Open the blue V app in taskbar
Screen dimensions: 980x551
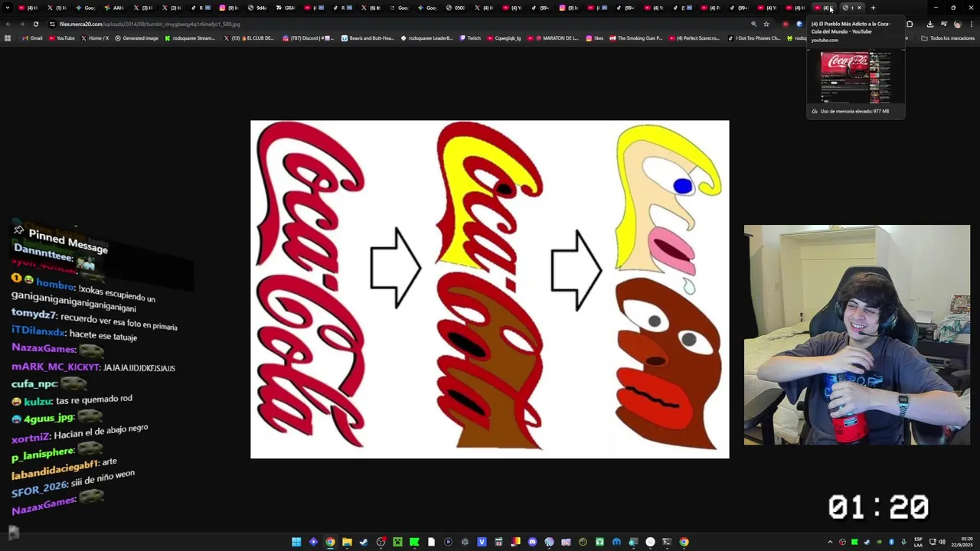coord(482,542)
